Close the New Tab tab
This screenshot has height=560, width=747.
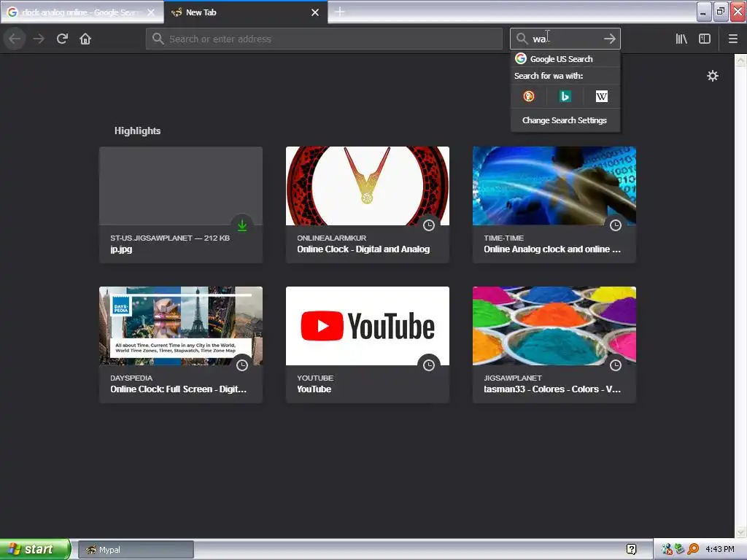pos(315,12)
